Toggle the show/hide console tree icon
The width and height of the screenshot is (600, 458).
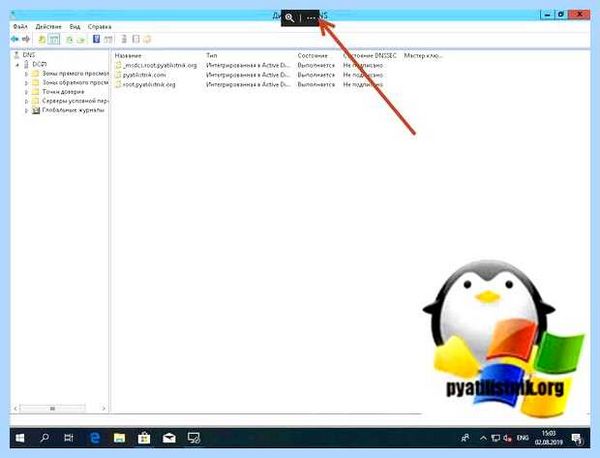coord(54,39)
